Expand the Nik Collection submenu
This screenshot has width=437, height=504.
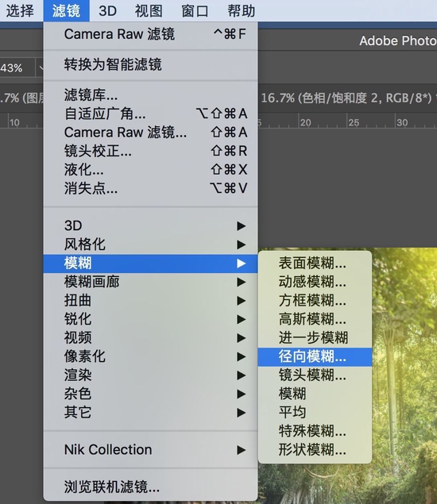150,450
